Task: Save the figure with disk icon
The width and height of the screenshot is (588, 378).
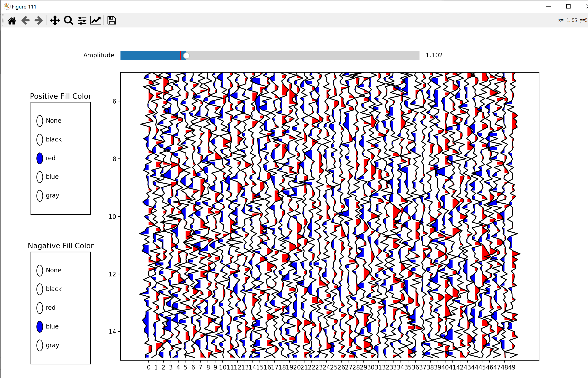Action: pos(112,20)
